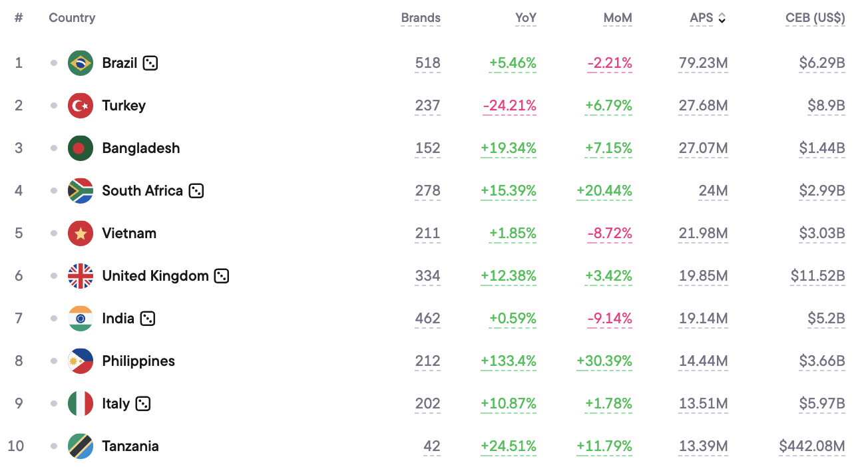This screenshot has width=868, height=467.
Task: Click the Vietnam flag icon
Action: (81, 234)
